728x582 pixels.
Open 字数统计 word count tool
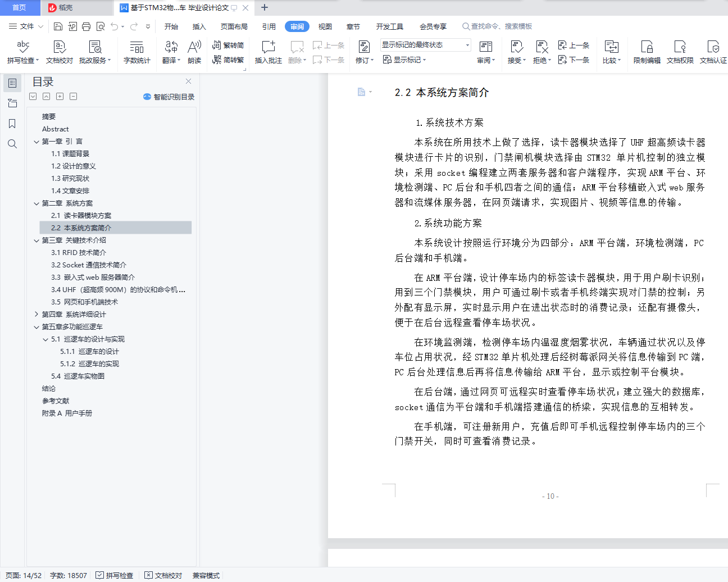coord(137,52)
